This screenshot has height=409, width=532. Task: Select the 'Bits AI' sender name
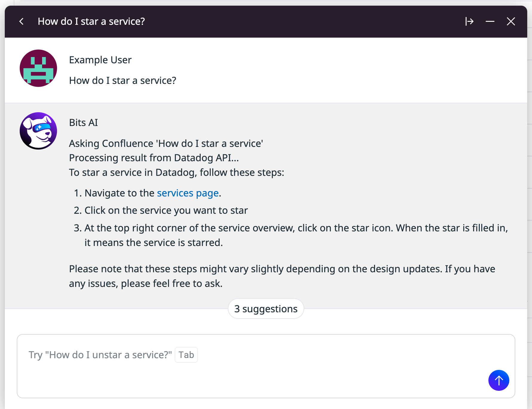click(x=84, y=123)
